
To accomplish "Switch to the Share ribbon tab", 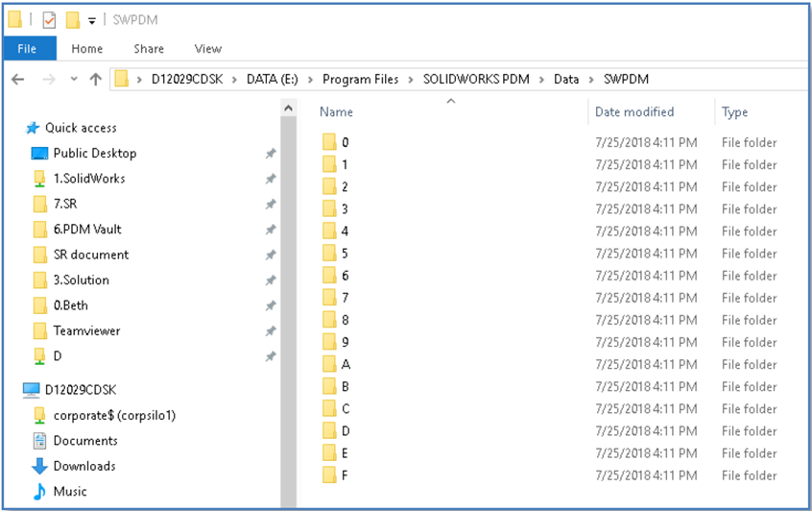I will 149,48.
